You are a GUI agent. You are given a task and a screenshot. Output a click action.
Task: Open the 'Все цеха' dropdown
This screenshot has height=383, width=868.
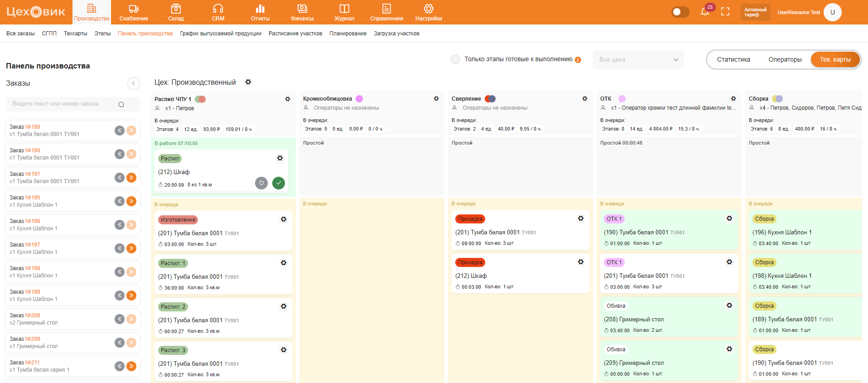[x=638, y=60]
